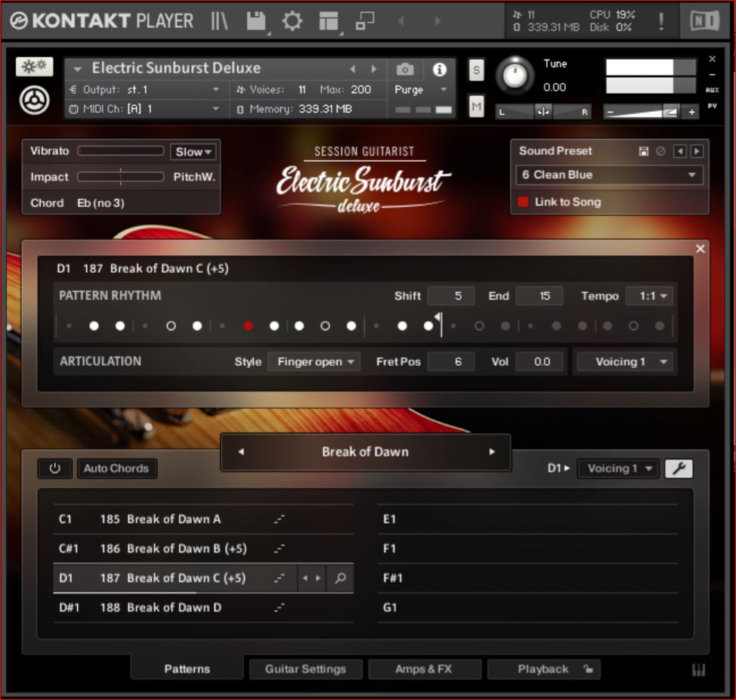Open the instrument info icon

pyautogui.click(x=439, y=70)
